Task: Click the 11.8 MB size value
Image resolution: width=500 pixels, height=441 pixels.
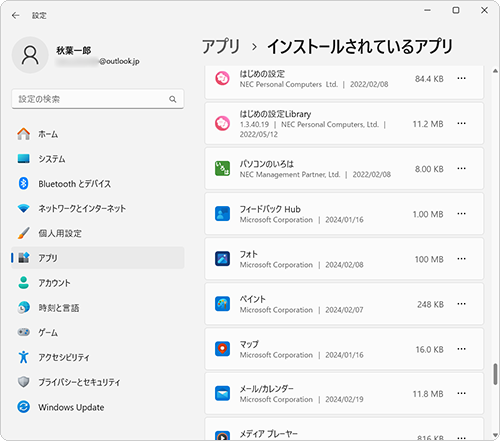Action: (428, 394)
